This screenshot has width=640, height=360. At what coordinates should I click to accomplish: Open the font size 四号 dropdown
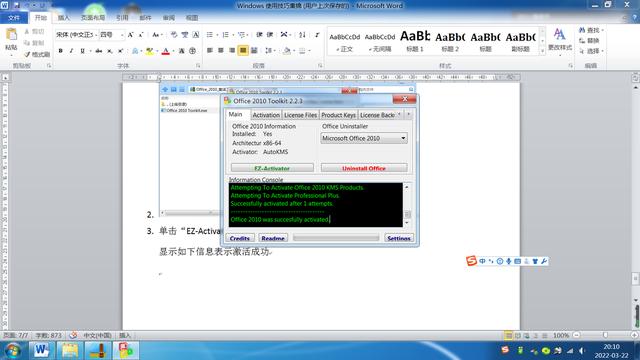pos(111,35)
